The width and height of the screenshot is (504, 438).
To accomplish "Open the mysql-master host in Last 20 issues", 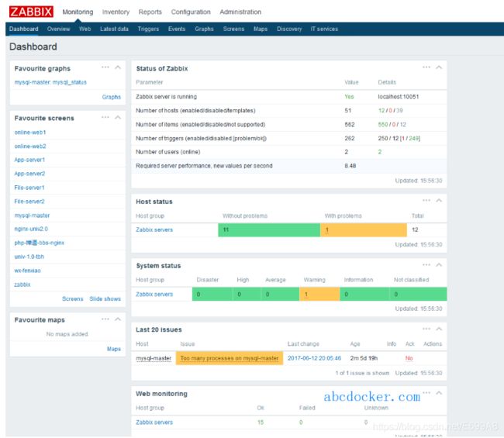I will tap(154, 358).
